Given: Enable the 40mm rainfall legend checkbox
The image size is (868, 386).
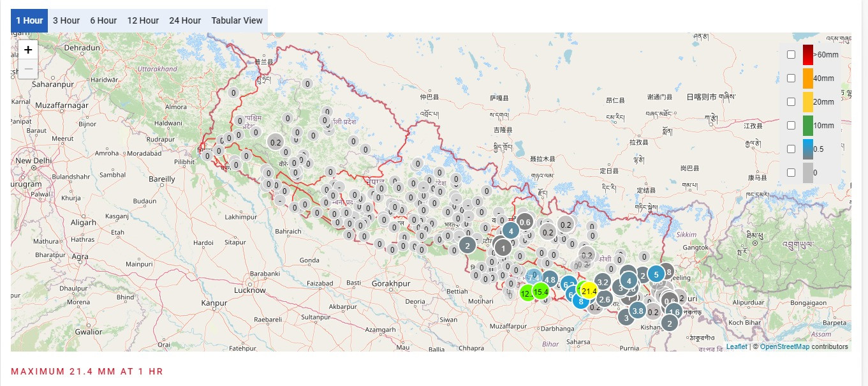Looking at the screenshot, I should click(x=791, y=78).
